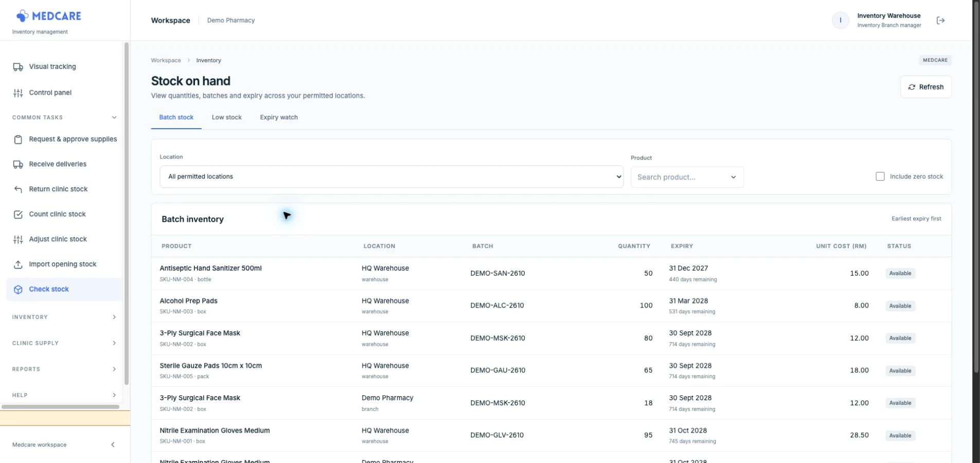
Task: Click the Visual tracking truck icon
Action: tap(18, 67)
